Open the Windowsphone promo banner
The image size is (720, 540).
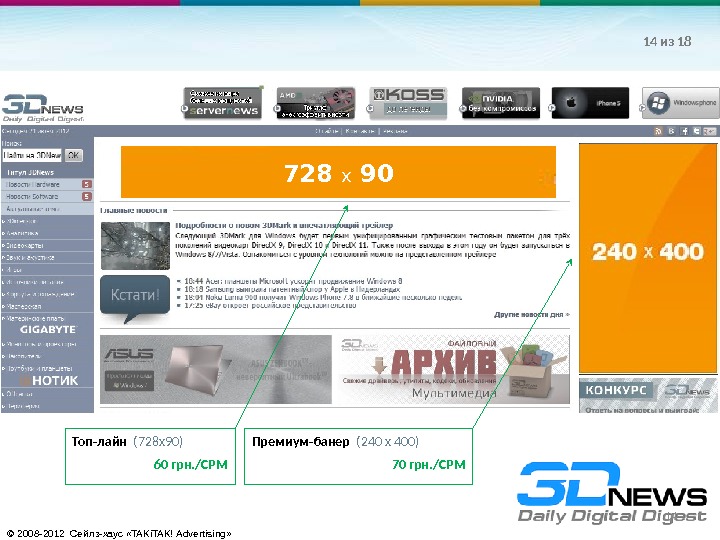(681, 103)
